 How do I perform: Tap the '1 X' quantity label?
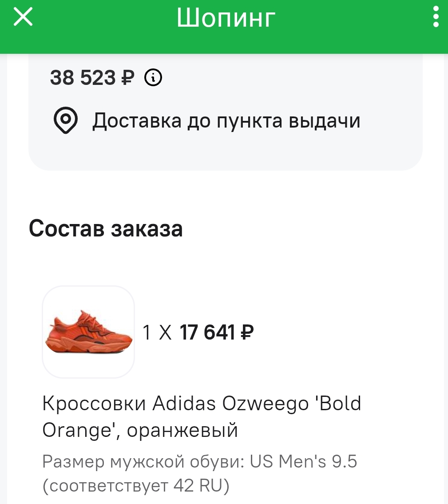pyautogui.click(x=157, y=332)
